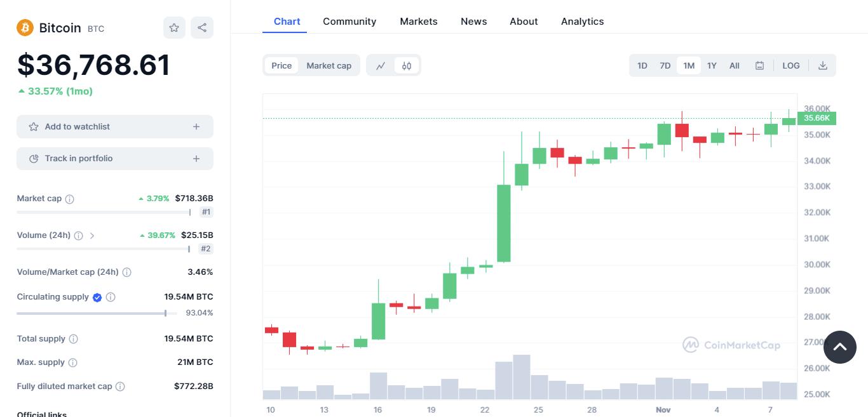Open the News tab

[473, 22]
